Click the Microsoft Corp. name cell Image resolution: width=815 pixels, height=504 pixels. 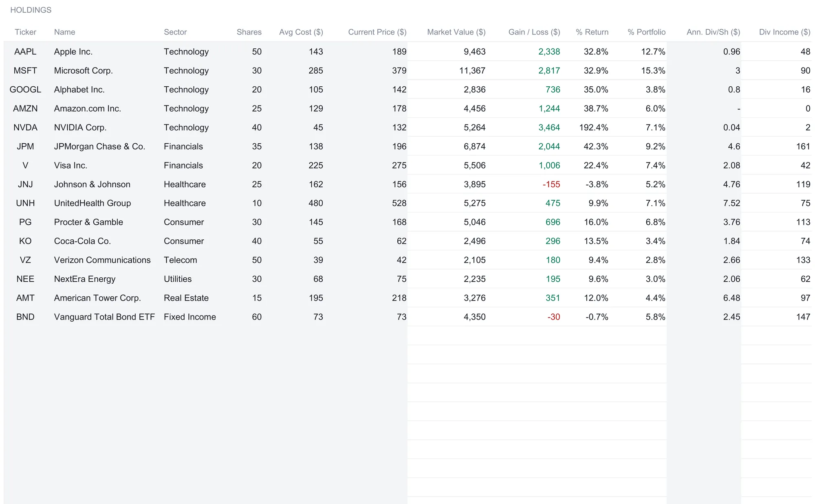[x=83, y=71]
